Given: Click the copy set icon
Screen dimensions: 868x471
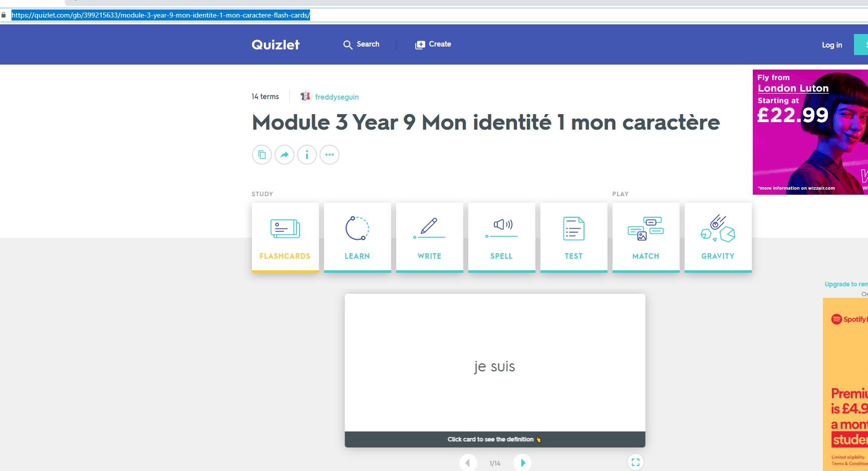Looking at the screenshot, I should tap(262, 155).
